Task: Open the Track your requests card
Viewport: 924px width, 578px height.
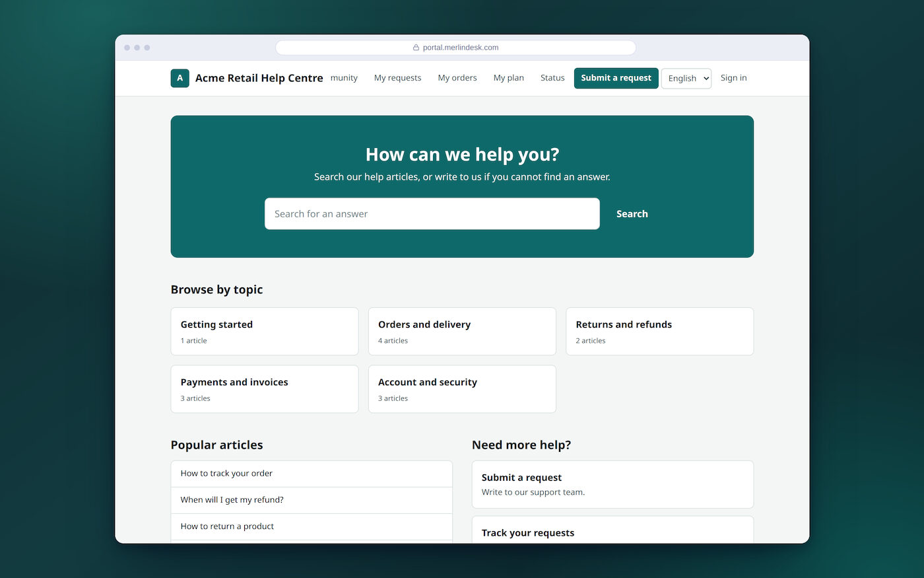Action: [x=612, y=530]
